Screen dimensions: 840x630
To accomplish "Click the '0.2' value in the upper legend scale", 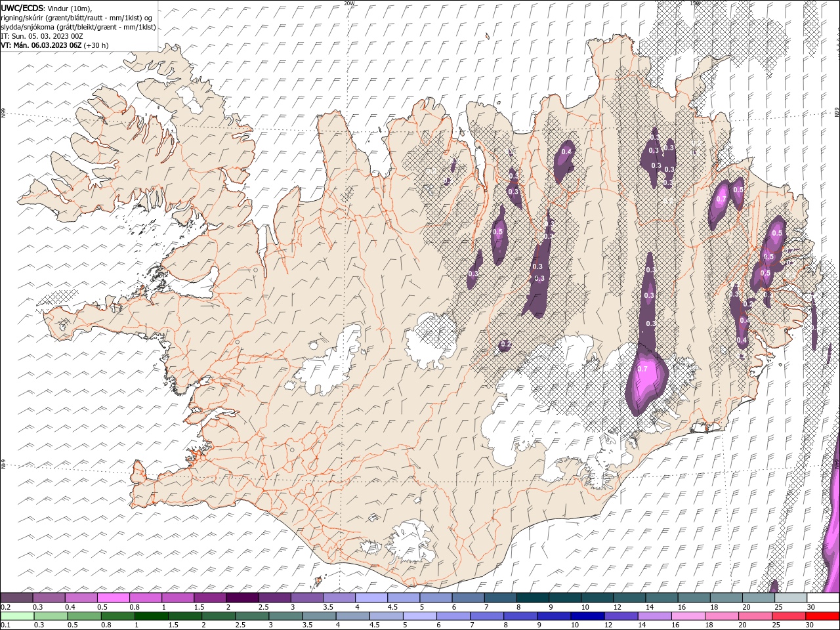I will click(x=6, y=607).
